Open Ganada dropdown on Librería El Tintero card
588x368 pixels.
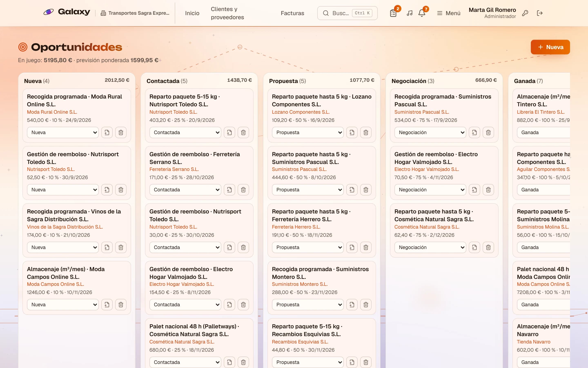(543, 132)
